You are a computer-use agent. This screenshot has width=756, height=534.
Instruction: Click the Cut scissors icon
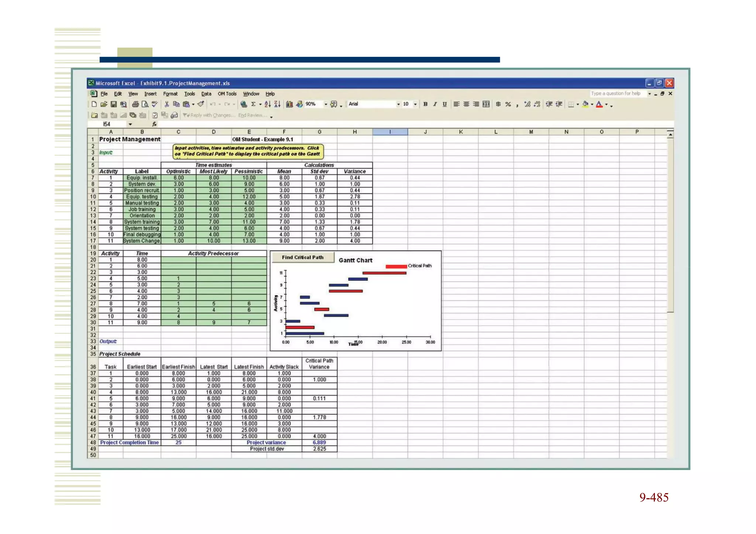pyautogui.click(x=166, y=104)
